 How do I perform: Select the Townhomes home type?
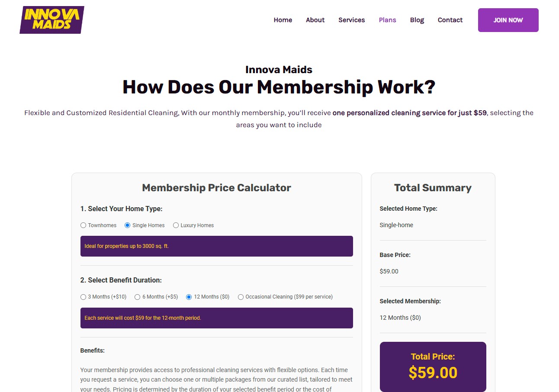(84, 225)
